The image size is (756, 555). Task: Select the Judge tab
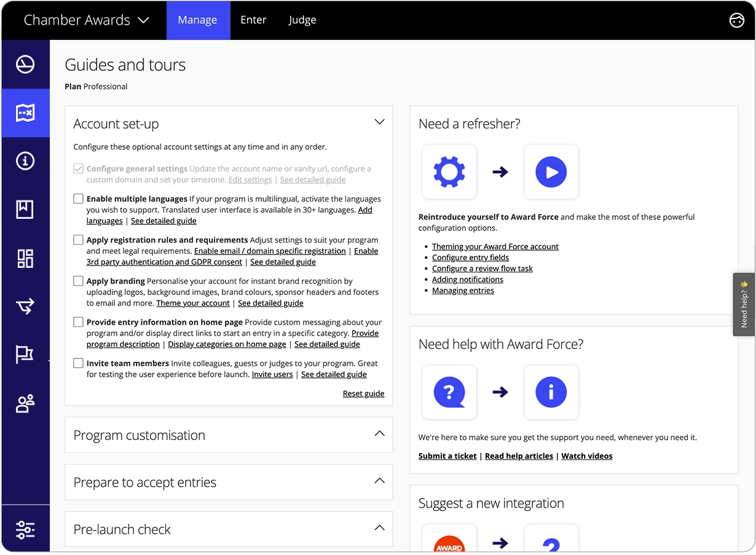[302, 20]
